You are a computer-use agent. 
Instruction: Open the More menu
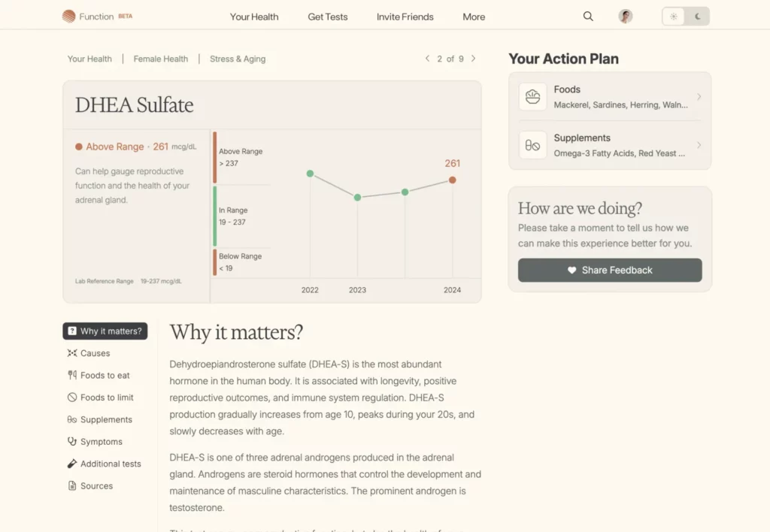(x=474, y=17)
